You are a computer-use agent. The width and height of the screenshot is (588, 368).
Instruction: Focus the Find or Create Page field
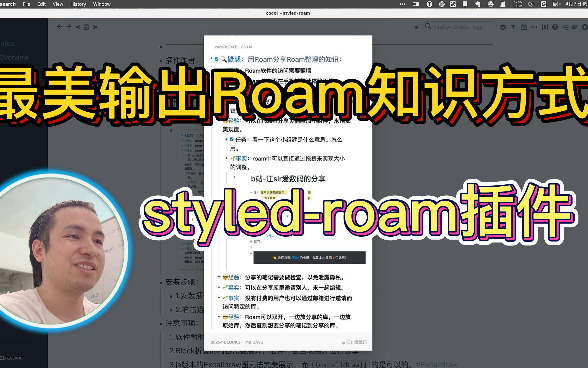click(x=460, y=27)
